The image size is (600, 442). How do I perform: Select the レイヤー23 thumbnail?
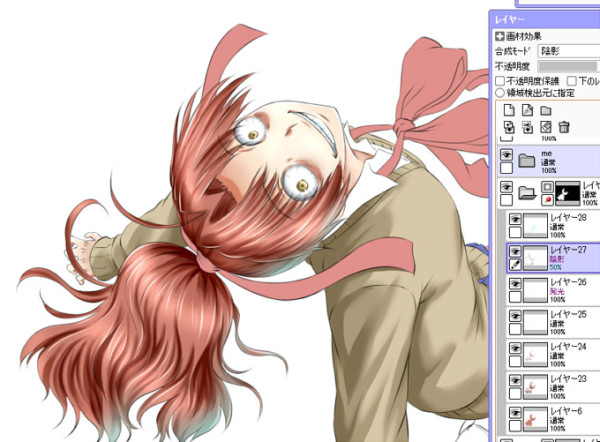pyautogui.click(x=535, y=387)
